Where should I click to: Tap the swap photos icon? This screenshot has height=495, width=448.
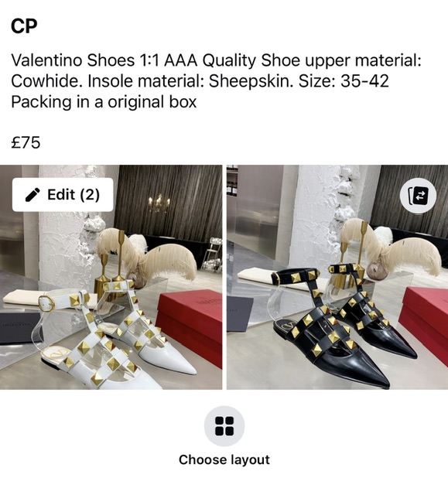coord(418,196)
